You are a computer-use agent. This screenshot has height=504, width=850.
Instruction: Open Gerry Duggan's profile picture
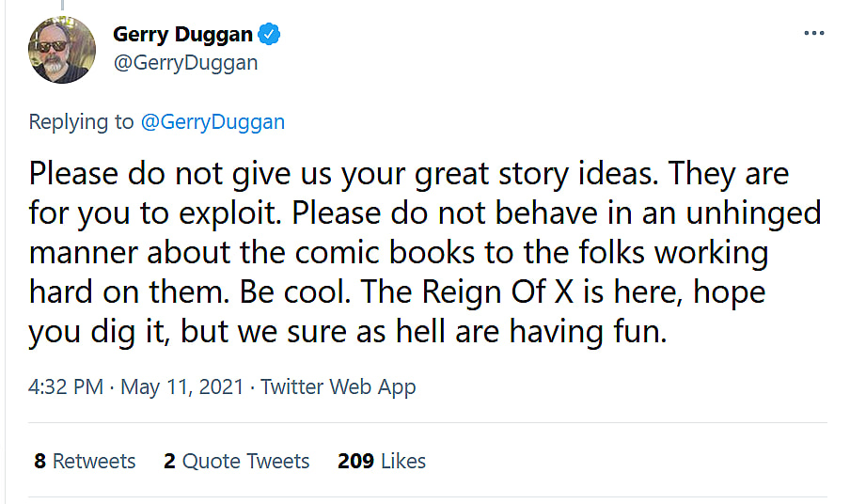click(62, 49)
